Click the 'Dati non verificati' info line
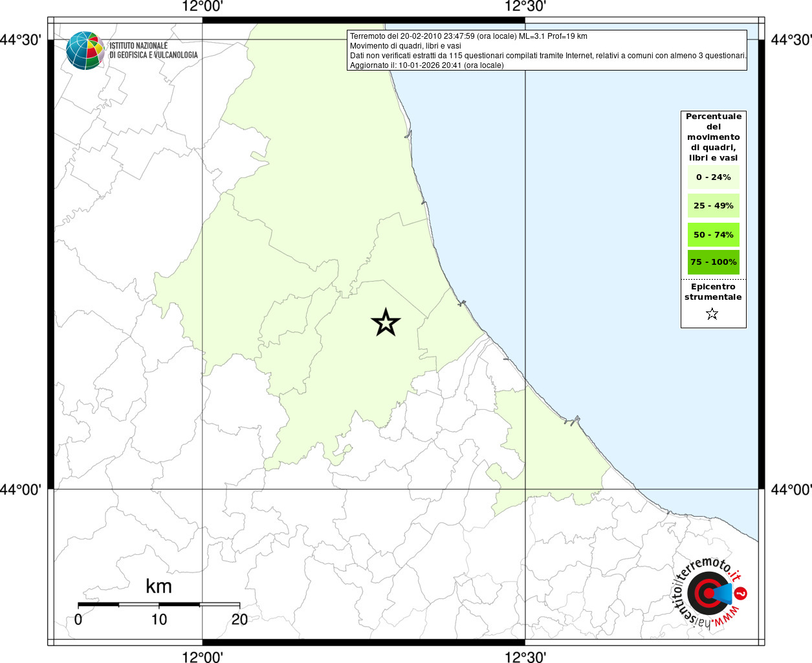This screenshot has height=663, width=812. tap(548, 56)
